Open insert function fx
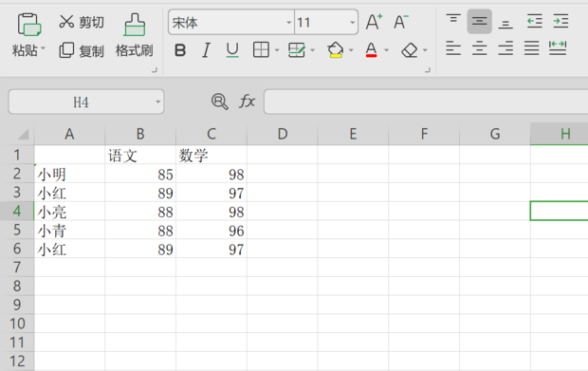This screenshot has width=588, height=371. [248, 102]
